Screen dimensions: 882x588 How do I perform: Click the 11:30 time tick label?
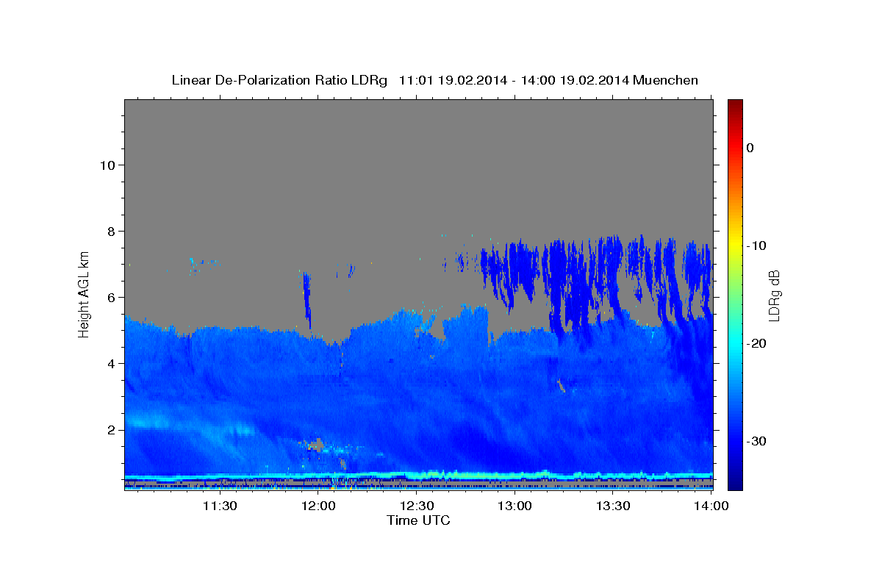coord(219,506)
